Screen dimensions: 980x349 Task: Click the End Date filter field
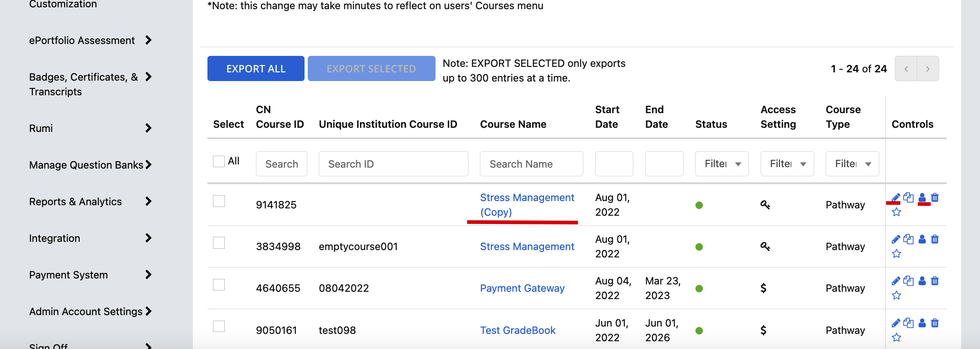tap(664, 164)
